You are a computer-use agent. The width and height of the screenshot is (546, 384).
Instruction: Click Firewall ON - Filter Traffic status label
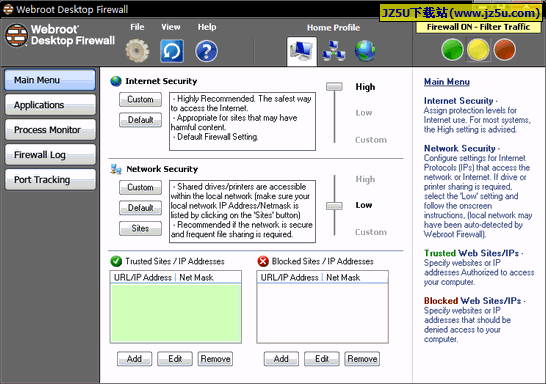(x=478, y=27)
